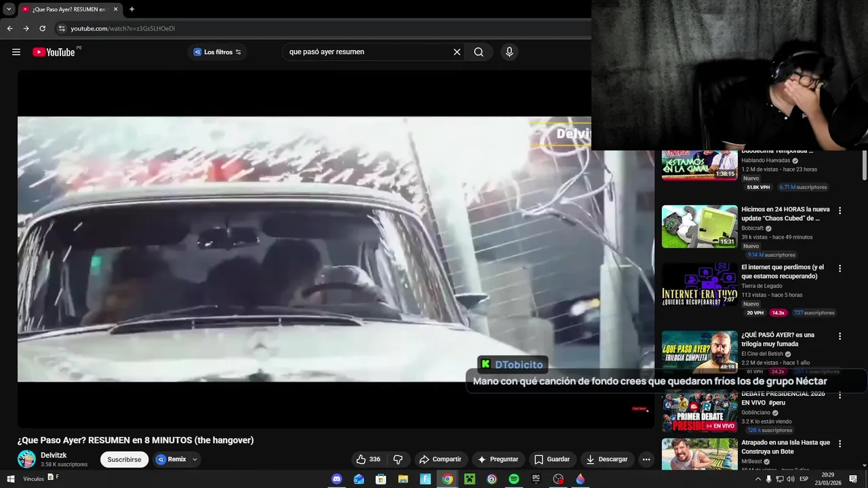Open title Hicimos en 24 HORAS la nueva update
Image resolution: width=868 pixels, height=488 pixels.
pos(785,214)
